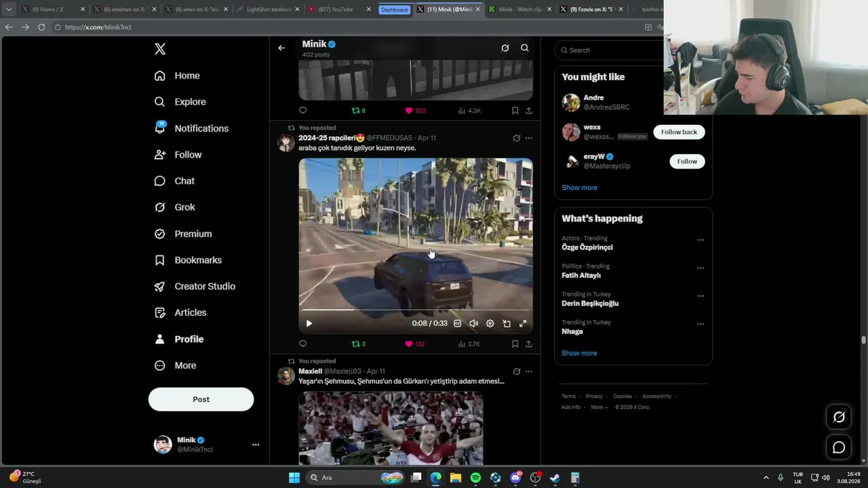This screenshot has height=488, width=868.
Task: Show more trends under What's happening
Action: tap(579, 353)
